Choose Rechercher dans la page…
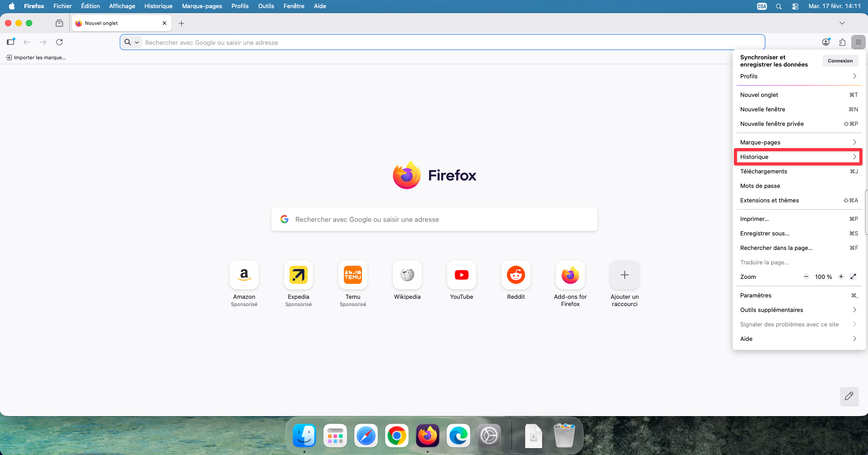This screenshot has height=455, width=868. 799,248
